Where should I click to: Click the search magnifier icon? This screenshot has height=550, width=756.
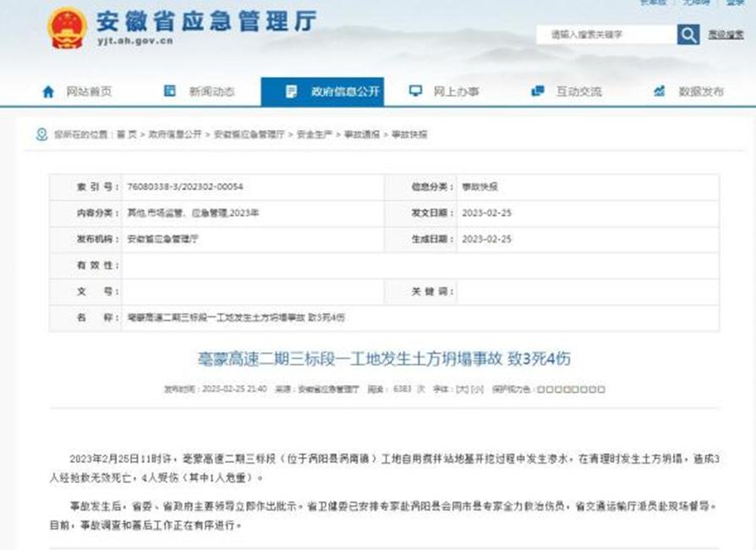(688, 34)
